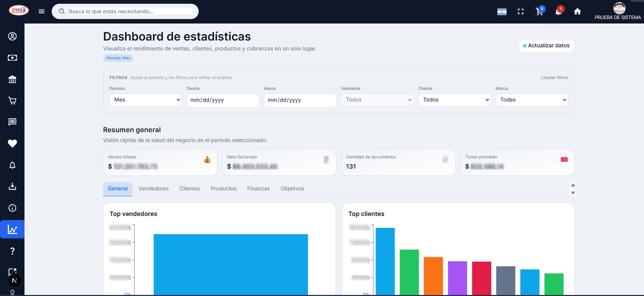Click the Ventas totales summary card
The height and width of the screenshot is (296, 644).
point(160,162)
